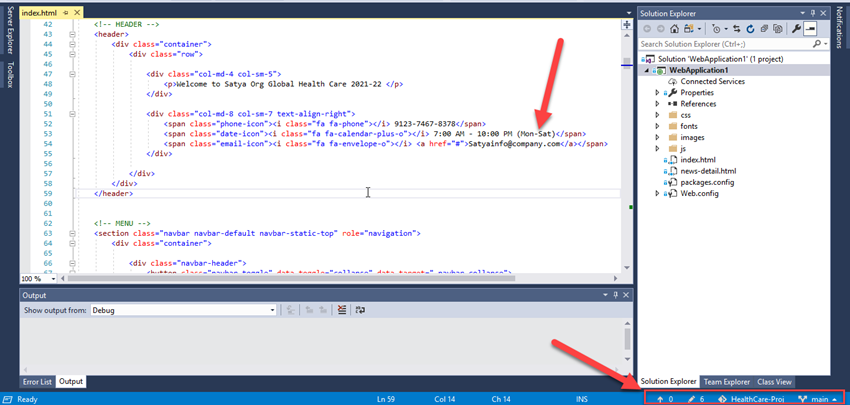Refresh the Solution Explorer tree

click(751, 28)
